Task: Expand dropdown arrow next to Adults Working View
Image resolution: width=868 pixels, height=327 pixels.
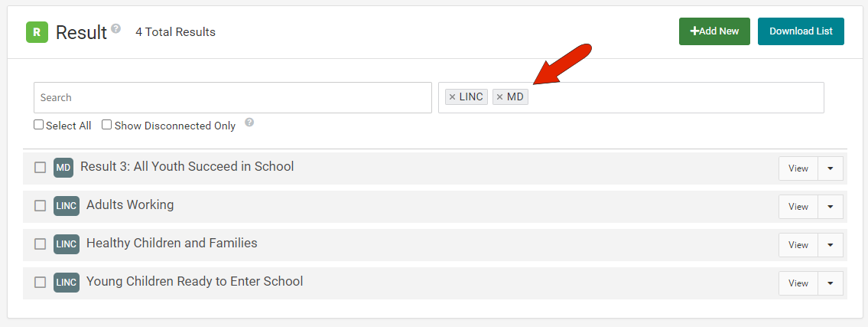Action: [x=831, y=207]
